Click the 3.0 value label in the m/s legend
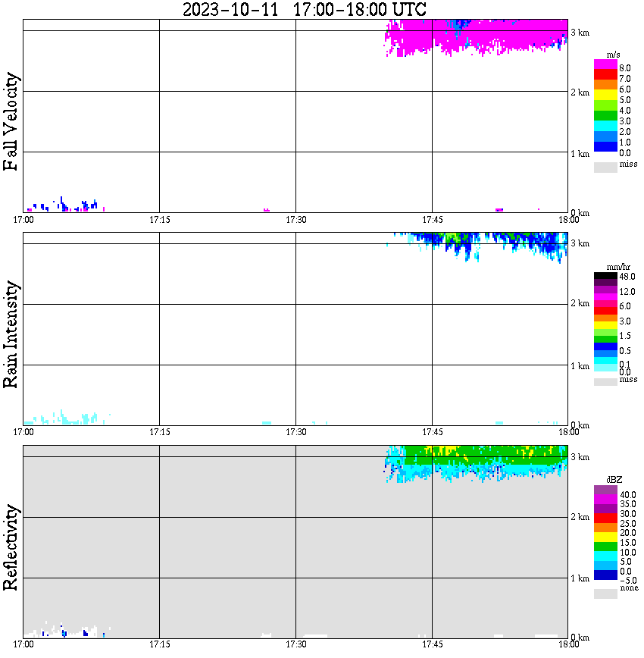Screen dimensions: 644x658 625,121
